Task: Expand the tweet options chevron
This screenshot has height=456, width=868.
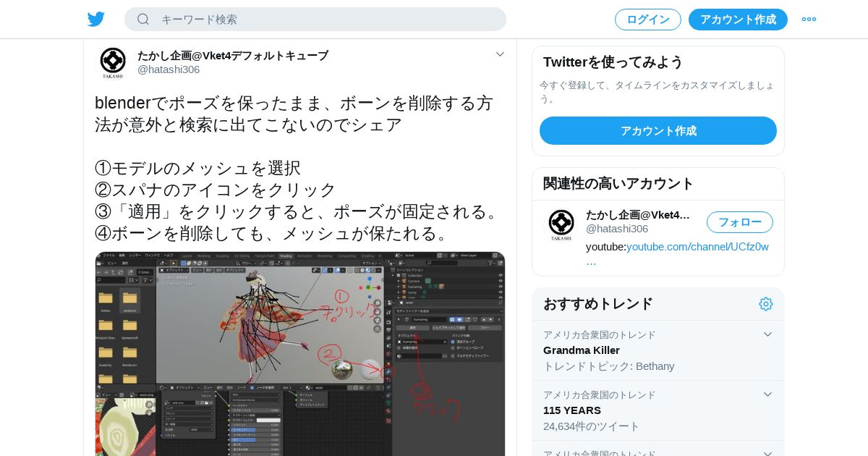Action: pos(500,54)
